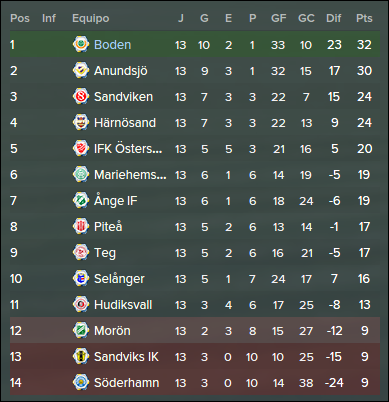This screenshot has height=402, width=389.
Task: Click the Anundsjö club badge icon
Action: click(81, 70)
